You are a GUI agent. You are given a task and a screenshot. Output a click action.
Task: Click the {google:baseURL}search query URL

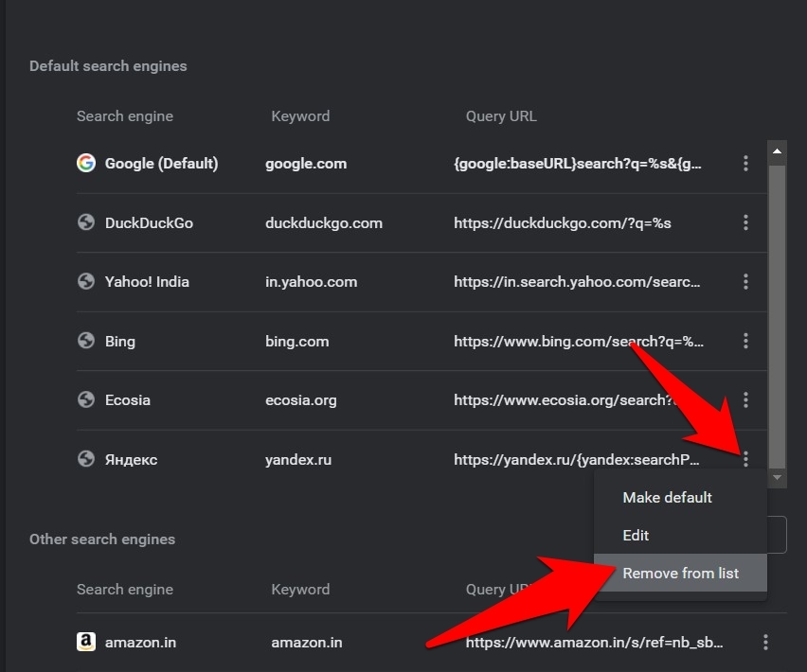coord(578,164)
